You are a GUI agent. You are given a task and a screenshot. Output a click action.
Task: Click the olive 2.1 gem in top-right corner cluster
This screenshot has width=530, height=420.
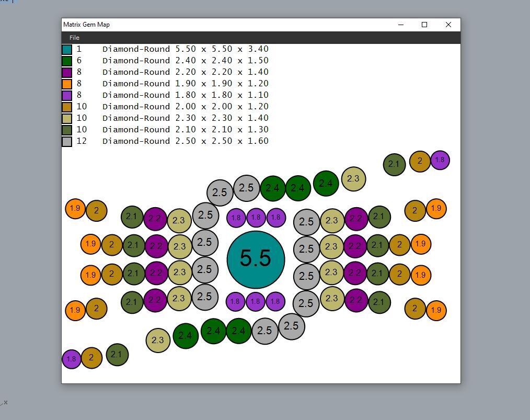click(394, 165)
